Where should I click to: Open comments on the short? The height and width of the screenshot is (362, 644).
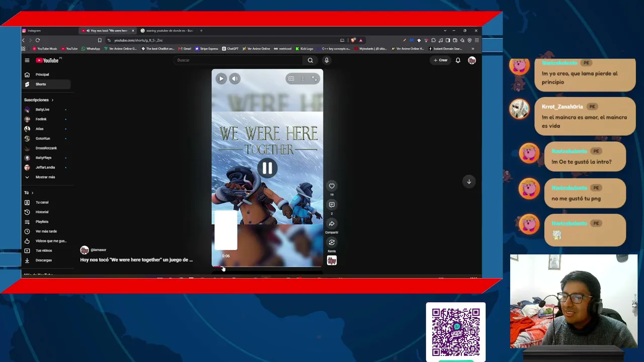[x=332, y=205]
